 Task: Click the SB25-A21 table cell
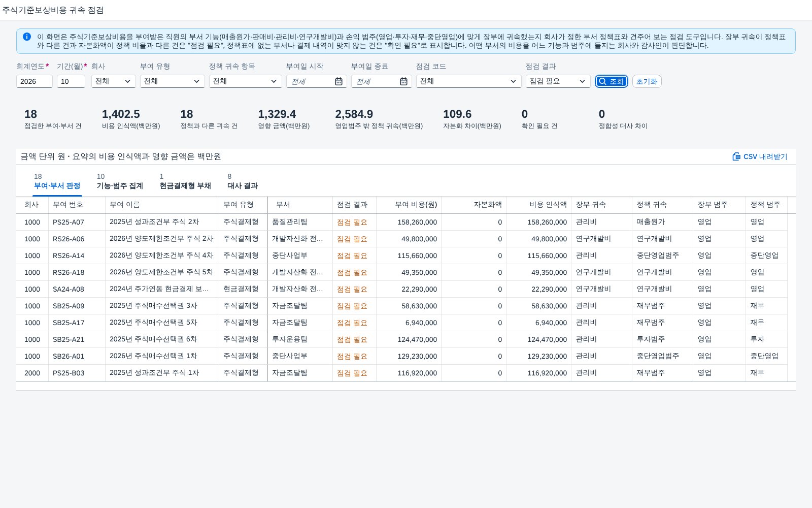(77, 339)
